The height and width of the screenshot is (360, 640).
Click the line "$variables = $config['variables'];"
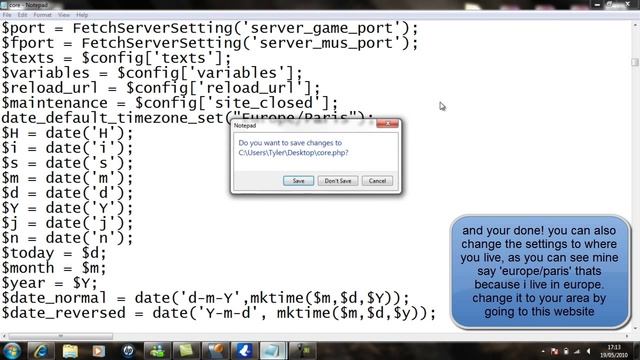tap(152, 73)
